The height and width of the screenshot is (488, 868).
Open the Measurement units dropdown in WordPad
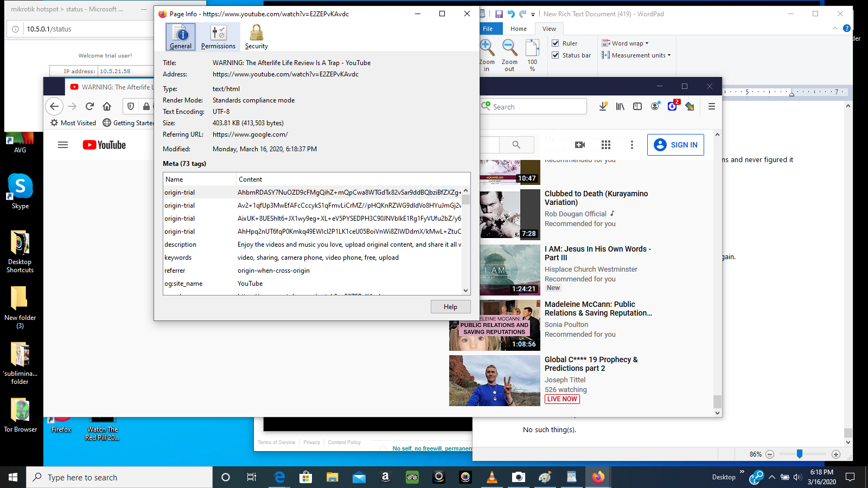click(x=636, y=55)
